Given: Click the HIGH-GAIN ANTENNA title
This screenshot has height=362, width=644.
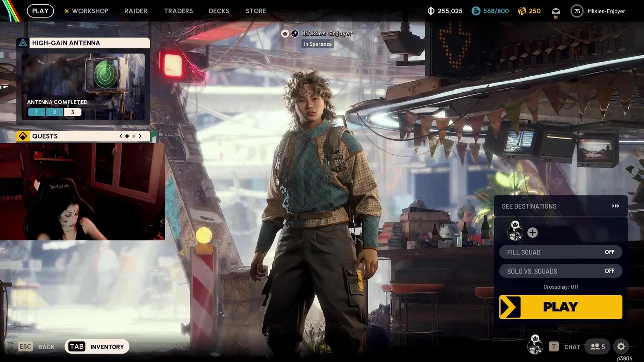Looking at the screenshot, I should [66, 43].
